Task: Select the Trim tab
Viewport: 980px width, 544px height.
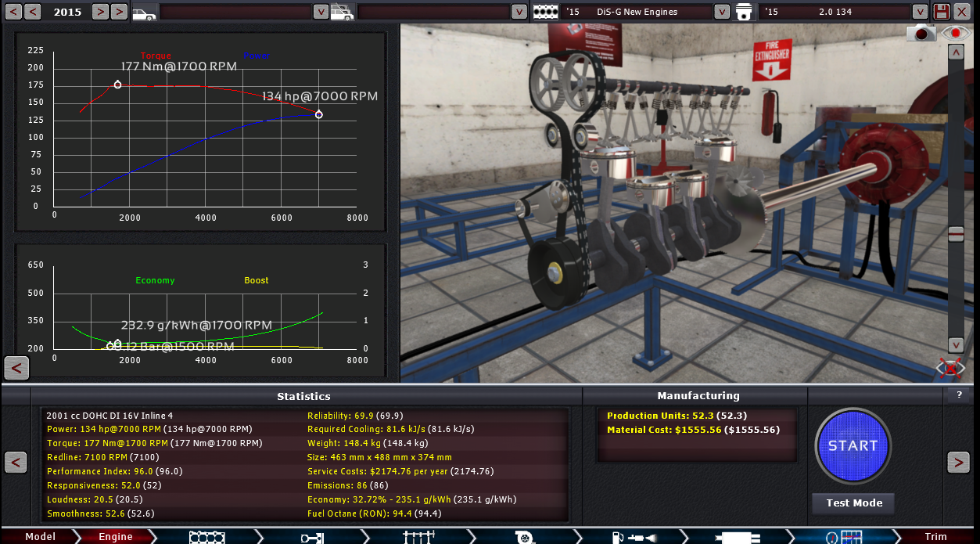Action: [936, 537]
